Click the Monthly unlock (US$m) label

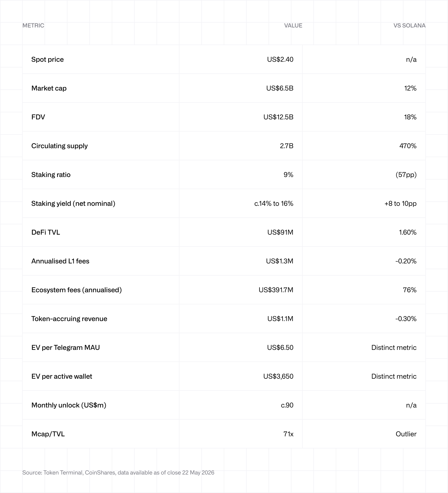pos(69,405)
